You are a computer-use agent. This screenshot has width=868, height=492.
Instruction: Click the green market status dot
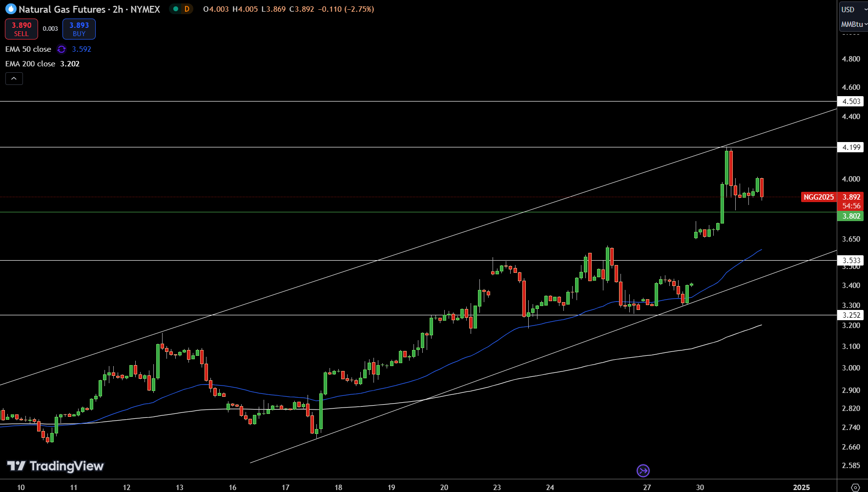[175, 9]
